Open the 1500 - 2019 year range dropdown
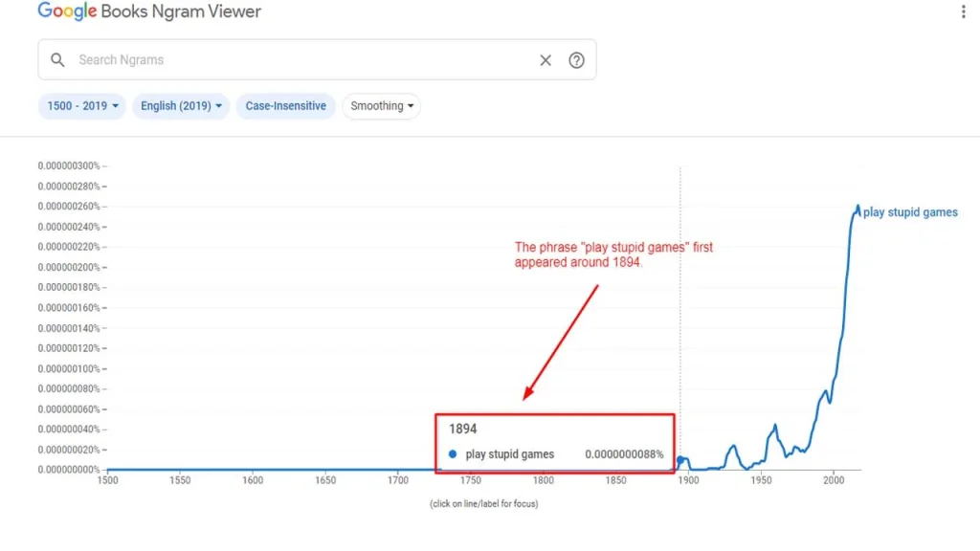Viewport: 980px width, 551px height. (x=81, y=106)
